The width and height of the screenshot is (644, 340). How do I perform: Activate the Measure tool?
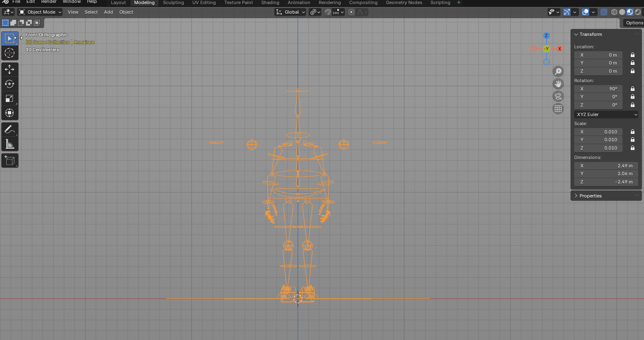(x=9, y=144)
